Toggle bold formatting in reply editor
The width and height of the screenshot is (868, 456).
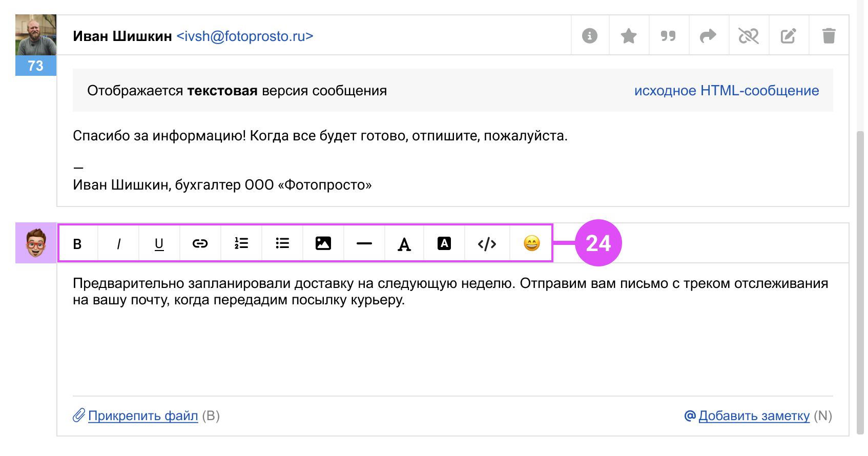tap(77, 244)
